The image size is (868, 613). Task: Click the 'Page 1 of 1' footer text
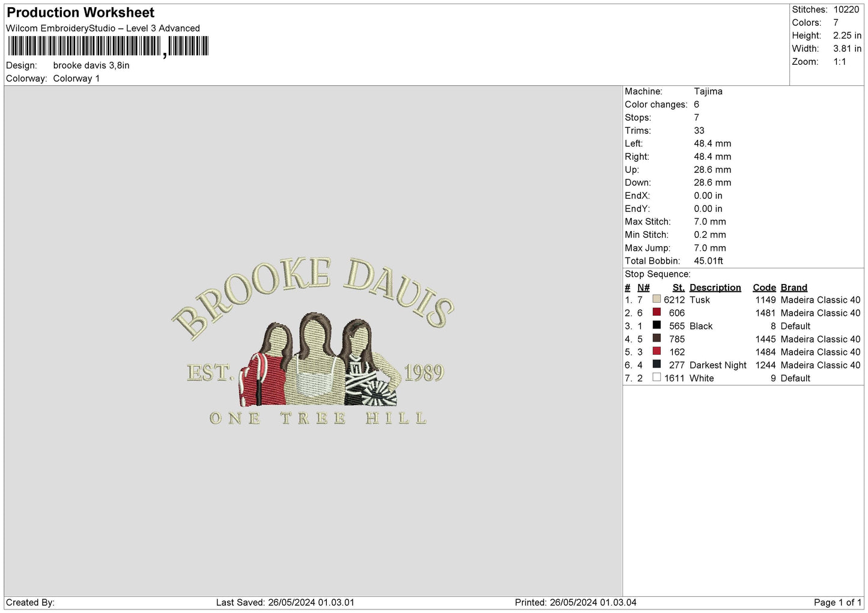point(837,603)
